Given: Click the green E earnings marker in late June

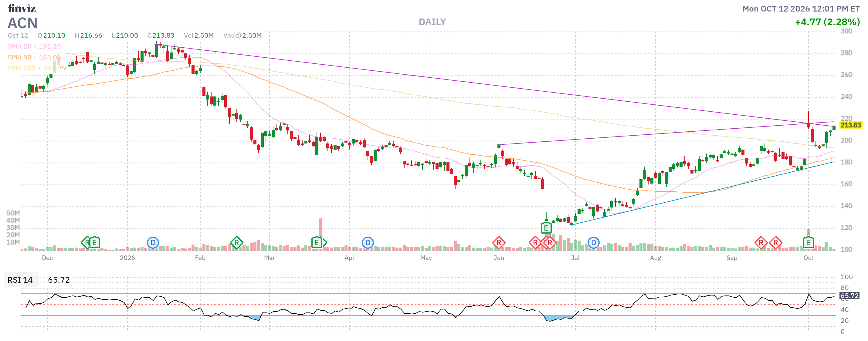Looking at the screenshot, I should 546,228.
